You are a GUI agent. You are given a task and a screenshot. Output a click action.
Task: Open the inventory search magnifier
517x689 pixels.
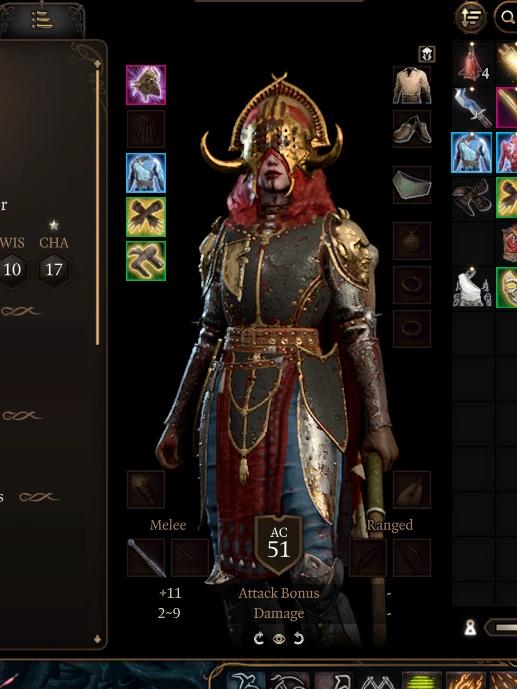[506, 17]
